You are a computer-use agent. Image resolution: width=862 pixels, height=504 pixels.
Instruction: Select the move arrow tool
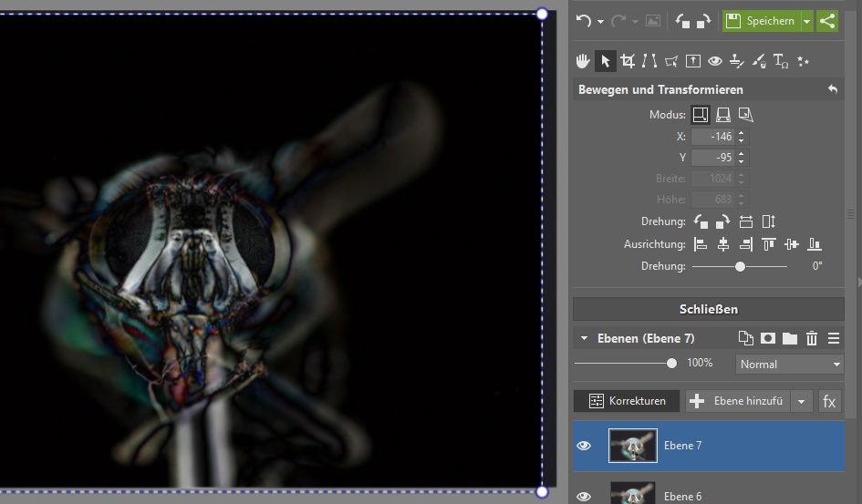(606, 61)
